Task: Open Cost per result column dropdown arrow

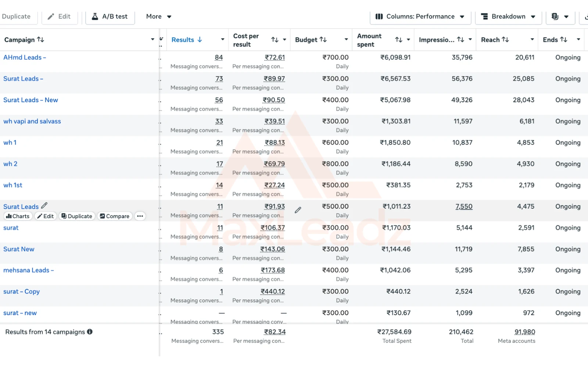Action: [284, 40]
